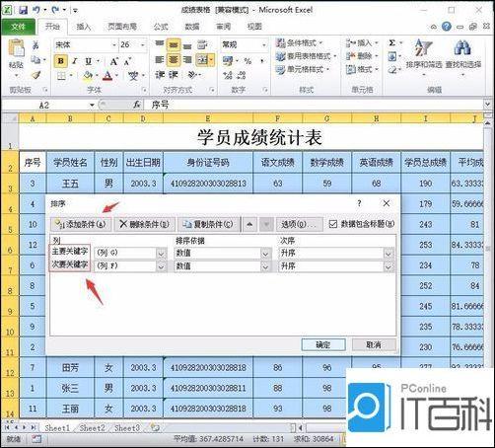
Task: Toggle the center alignment button in ribbon
Action: 174,60
